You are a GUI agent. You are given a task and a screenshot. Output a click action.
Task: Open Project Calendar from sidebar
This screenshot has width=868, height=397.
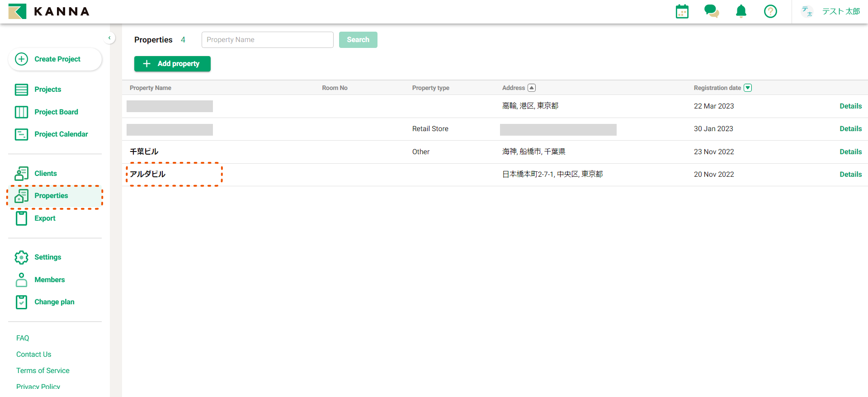click(x=61, y=134)
